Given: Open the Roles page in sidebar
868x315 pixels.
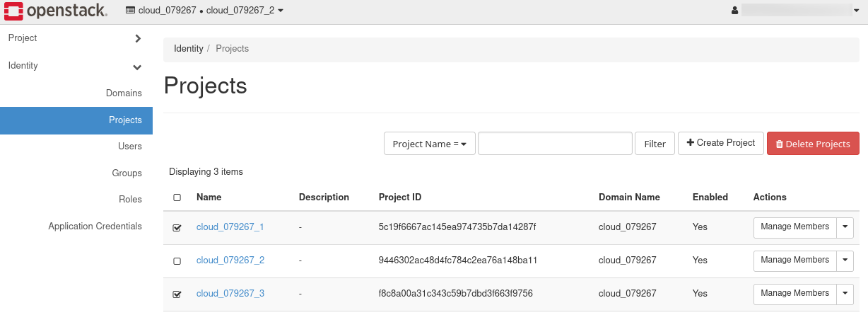Looking at the screenshot, I should [x=130, y=200].
